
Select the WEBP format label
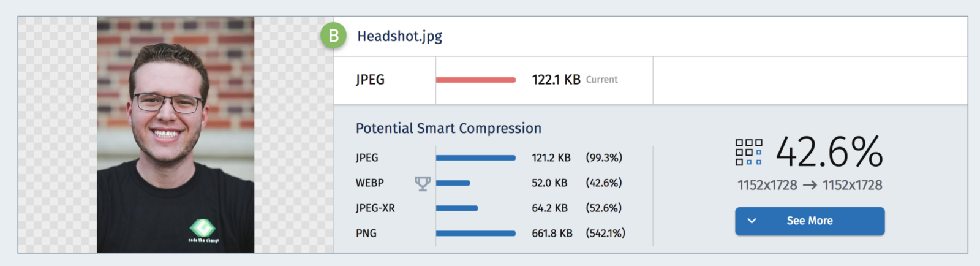coord(370,183)
